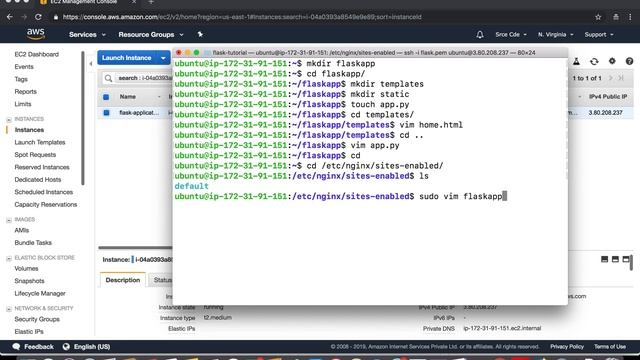
Task: Open Scheduled Instances in sidebar
Action: click(x=43, y=192)
